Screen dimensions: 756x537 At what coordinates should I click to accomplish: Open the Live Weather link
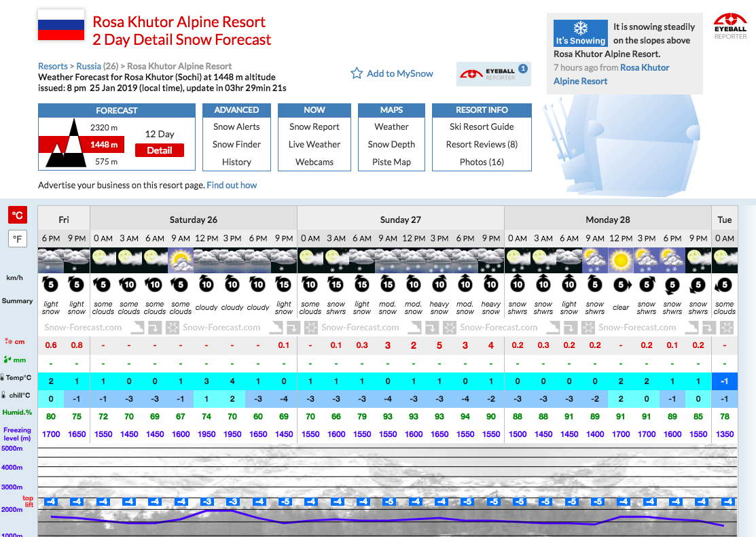[314, 144]
